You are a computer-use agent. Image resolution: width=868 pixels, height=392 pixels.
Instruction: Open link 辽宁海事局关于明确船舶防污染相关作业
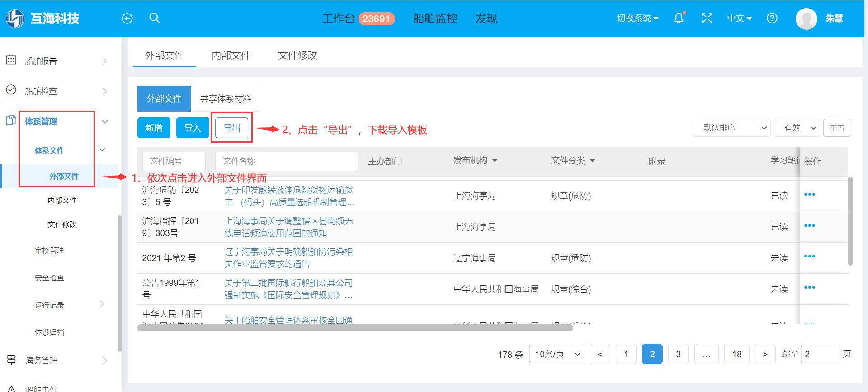(289, 258)
